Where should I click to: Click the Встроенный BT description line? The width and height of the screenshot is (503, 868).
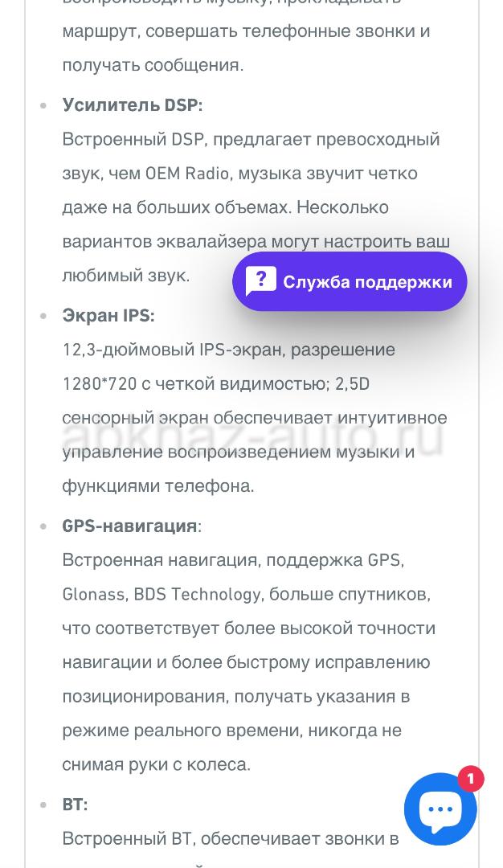[230, 838]
